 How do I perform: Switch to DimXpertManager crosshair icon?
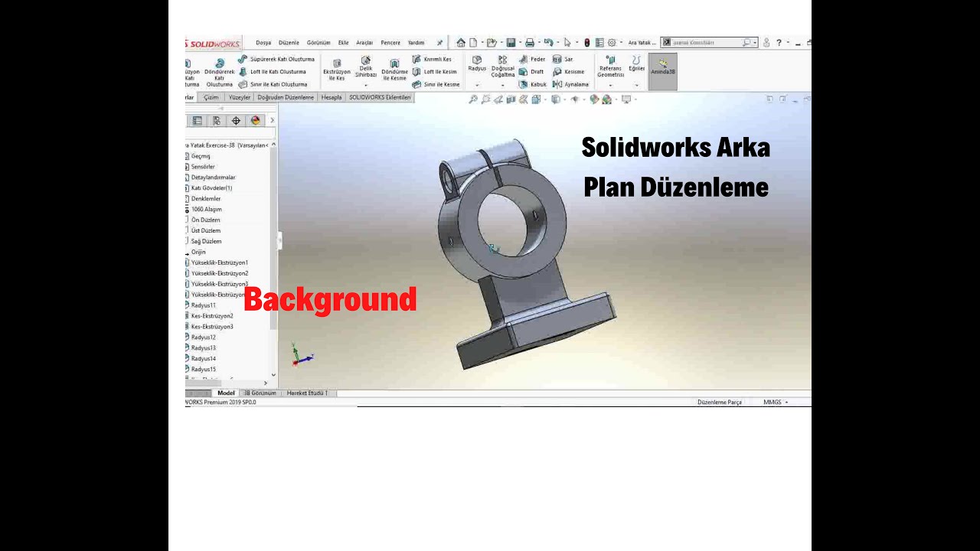(x=236, y=121)
